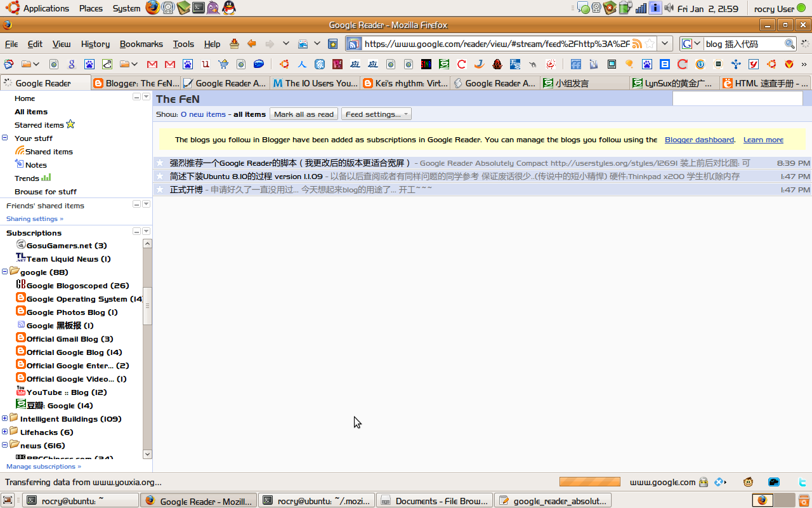Open the History menu

pos(95,44)
